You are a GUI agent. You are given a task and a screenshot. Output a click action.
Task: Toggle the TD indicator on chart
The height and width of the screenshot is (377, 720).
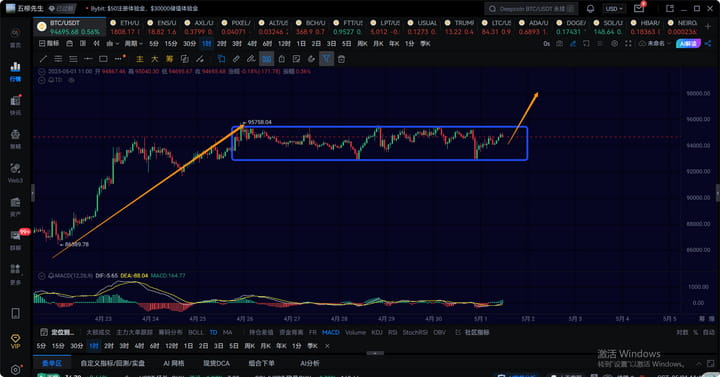point(214,332)
